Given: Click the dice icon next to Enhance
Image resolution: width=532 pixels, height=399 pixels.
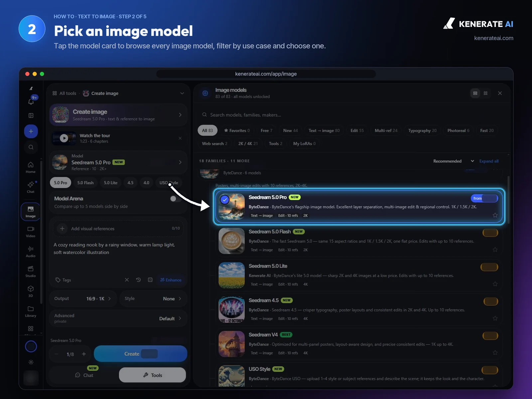Looking at the screenshot, I should point(150,280).
